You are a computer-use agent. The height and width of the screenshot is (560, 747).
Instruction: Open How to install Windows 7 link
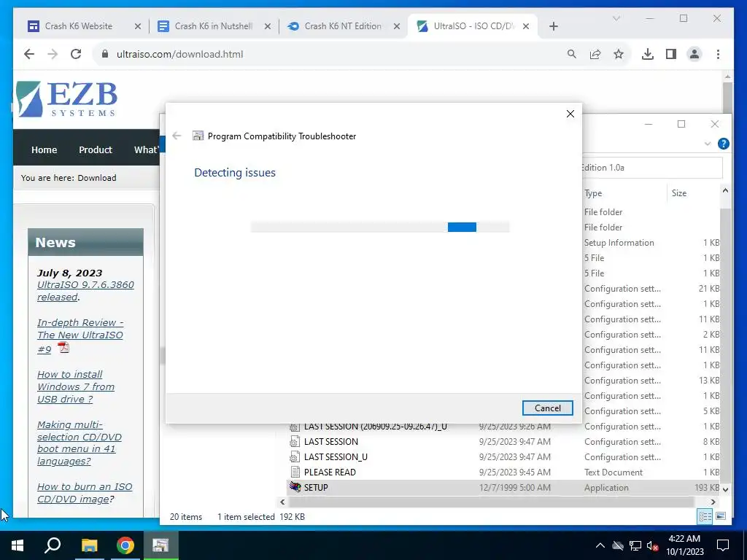click(x=76, y=386)
